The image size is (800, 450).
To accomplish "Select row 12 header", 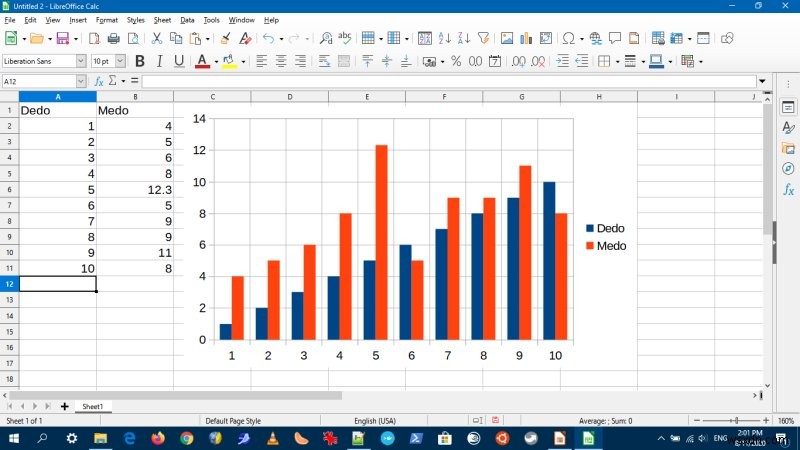I will pos(9,284).
